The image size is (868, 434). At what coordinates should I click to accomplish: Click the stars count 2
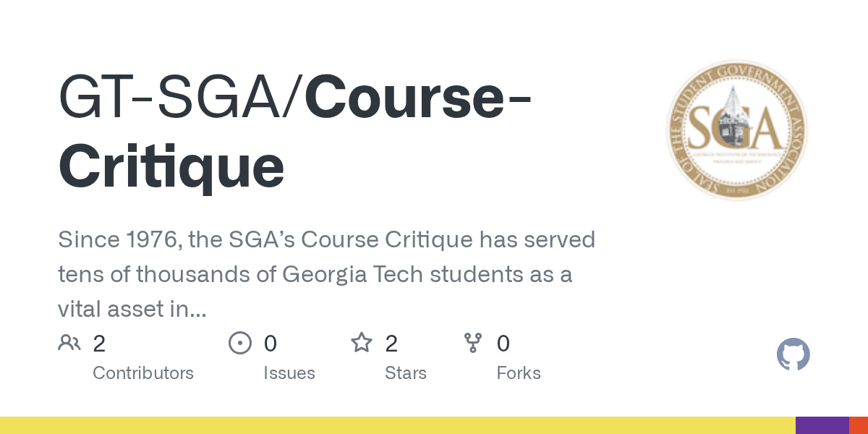[x=391, y=344]
